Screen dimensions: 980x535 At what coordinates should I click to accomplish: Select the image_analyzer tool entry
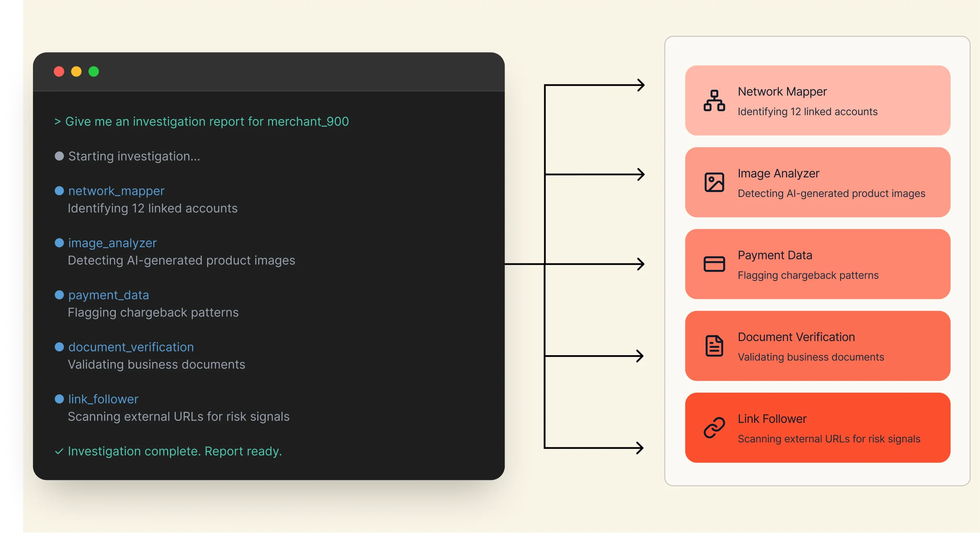[112, 243]
